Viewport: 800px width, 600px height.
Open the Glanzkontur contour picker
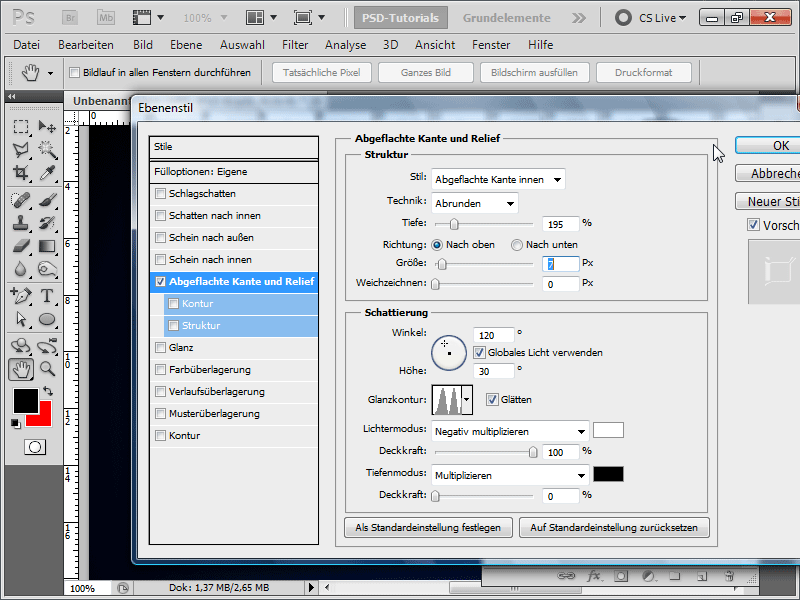point(453,400)
